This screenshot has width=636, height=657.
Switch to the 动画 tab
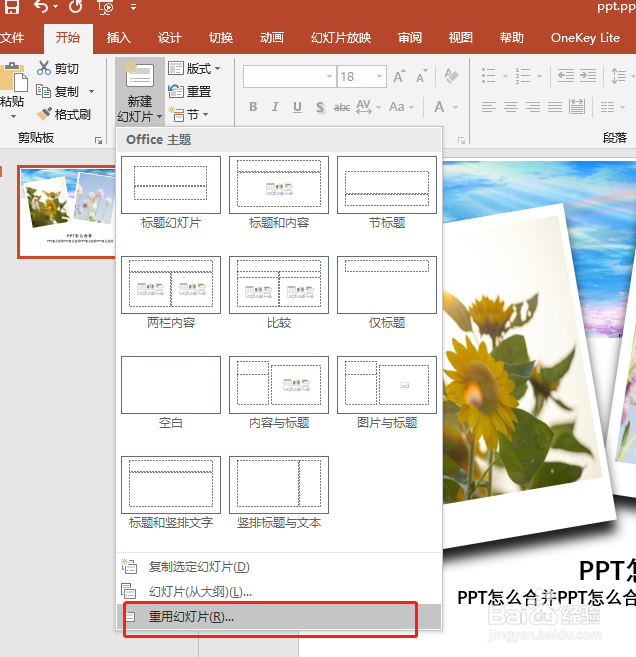(x=271, y=38)
